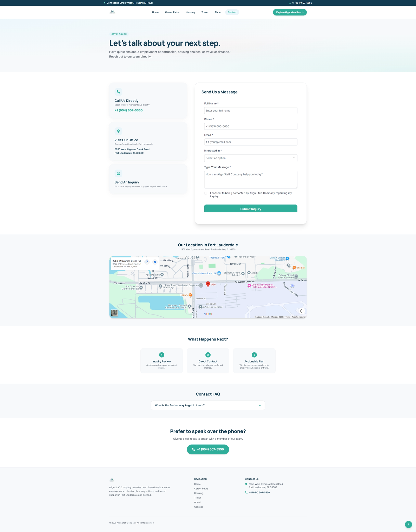Toggle fullscreen map view icon

click(302, 311)
